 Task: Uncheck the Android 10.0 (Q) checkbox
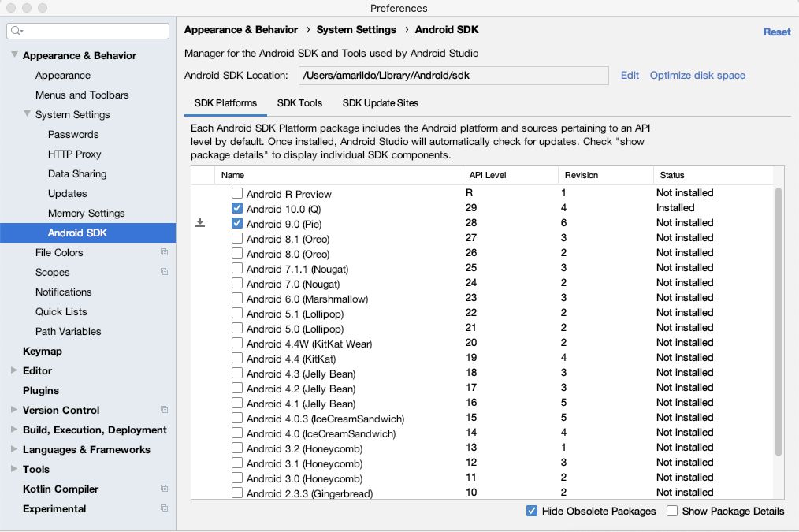point(237,208)
